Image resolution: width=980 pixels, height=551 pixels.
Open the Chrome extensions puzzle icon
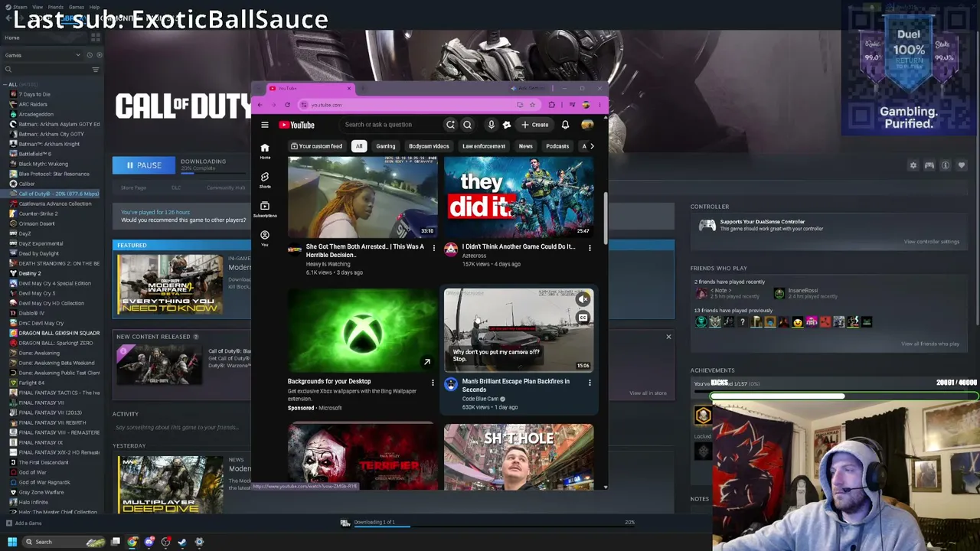click(551, 105)
